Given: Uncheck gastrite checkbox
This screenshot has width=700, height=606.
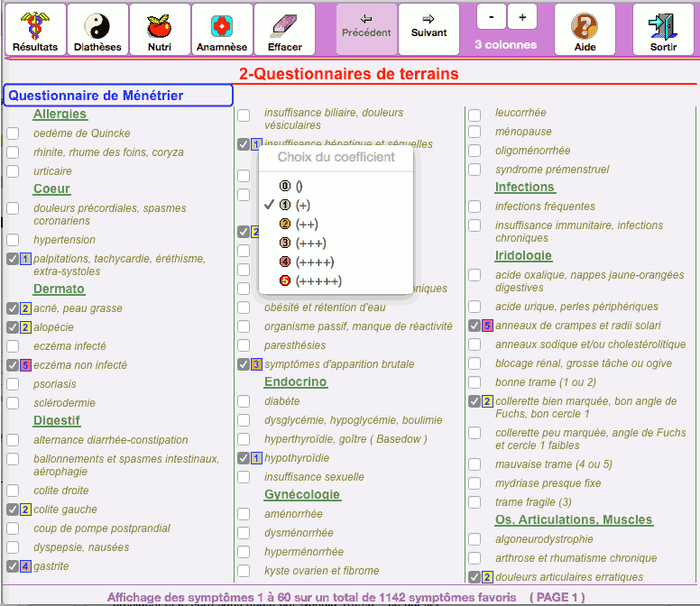Looking at the screenshot, I should (13, 566).
